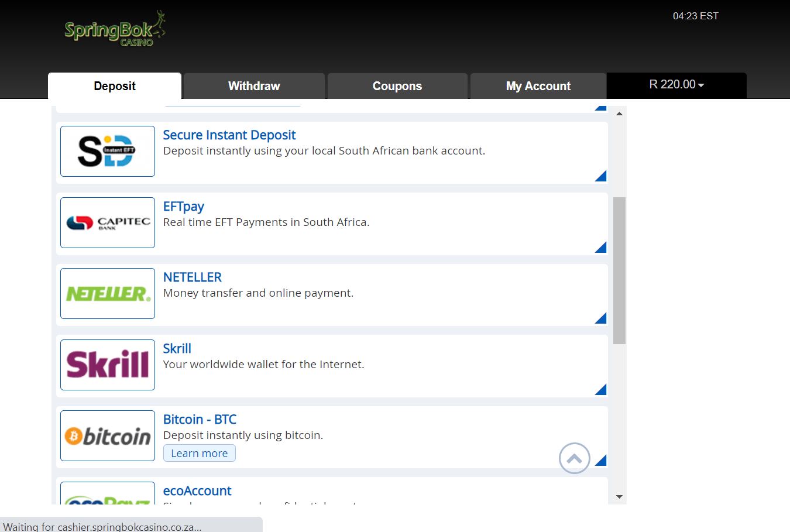Open the Coupons tab

coord(397,86)
